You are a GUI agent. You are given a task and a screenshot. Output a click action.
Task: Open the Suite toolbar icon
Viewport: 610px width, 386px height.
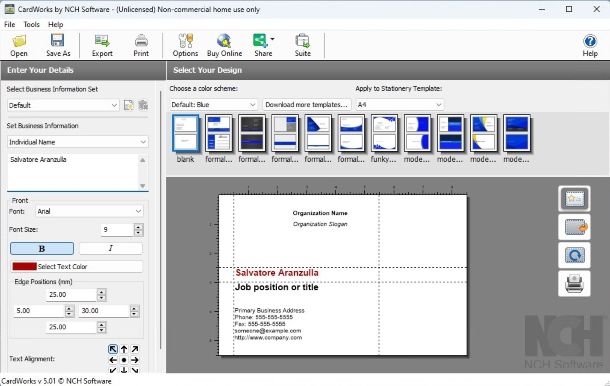pyautogui.click(x=302, y=40)
